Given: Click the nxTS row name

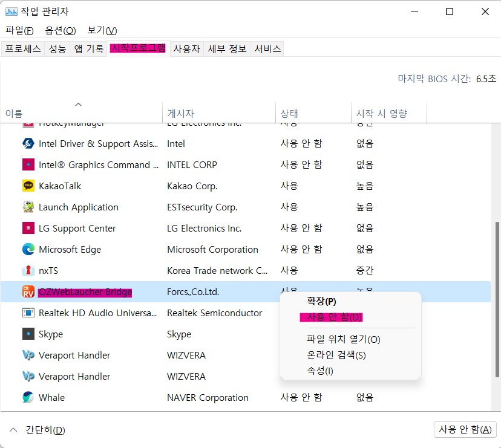Looking at the screenshot, I should (x=48, y=270).
